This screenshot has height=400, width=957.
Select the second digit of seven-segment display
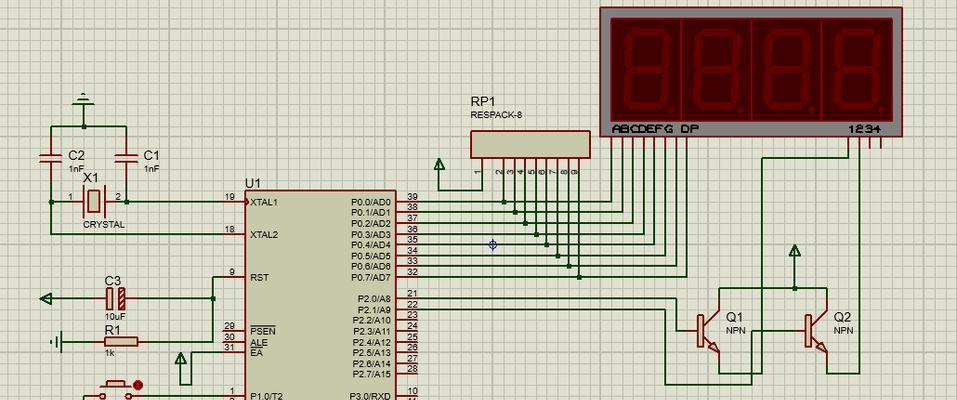pyautogui.click(x=715, y=69)
